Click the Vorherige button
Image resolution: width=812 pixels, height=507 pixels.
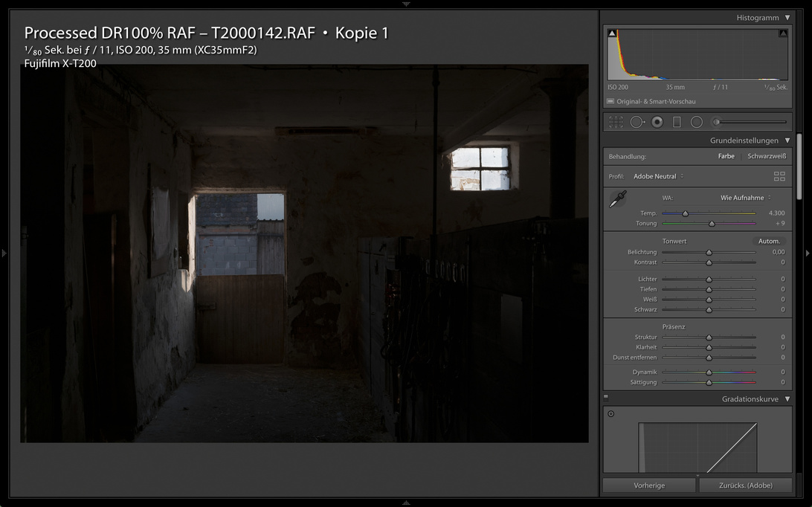coord(649,485)
